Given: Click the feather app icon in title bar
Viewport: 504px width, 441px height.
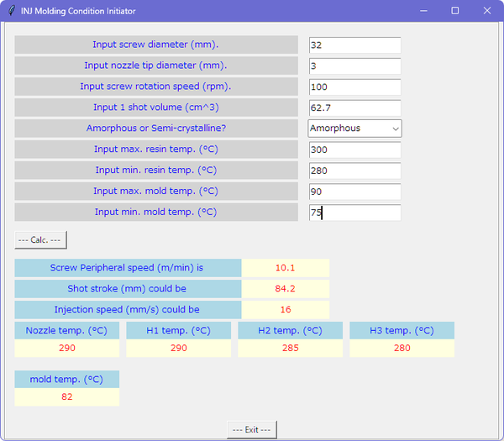Looking at the screenshot, I should 10,11.
